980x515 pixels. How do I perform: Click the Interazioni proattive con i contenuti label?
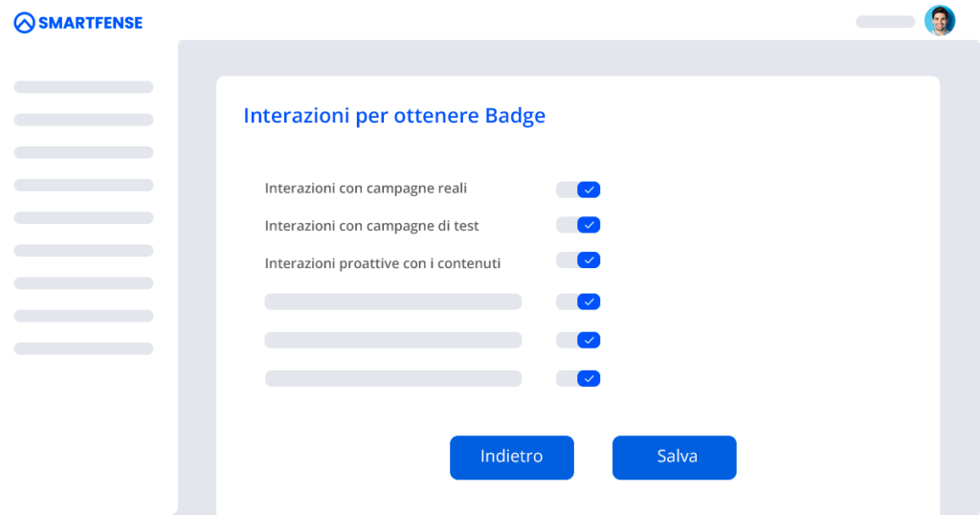click(383, 263)
